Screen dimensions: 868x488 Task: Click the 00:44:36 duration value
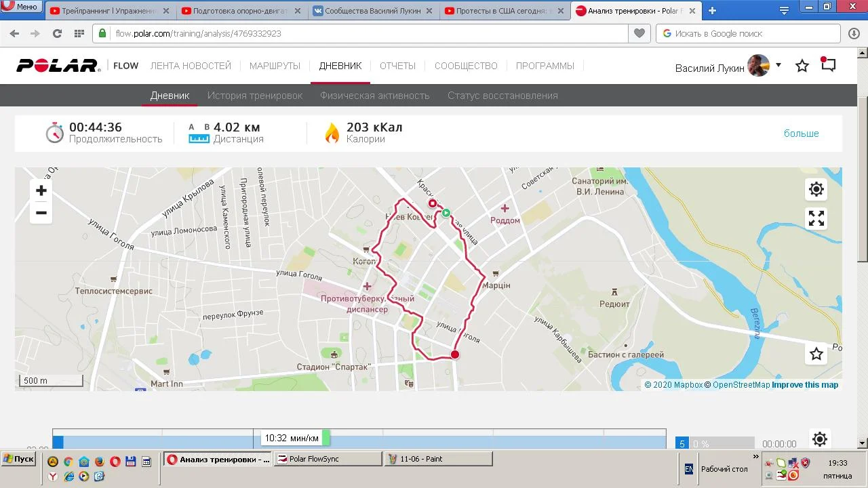tap(96, 127)
